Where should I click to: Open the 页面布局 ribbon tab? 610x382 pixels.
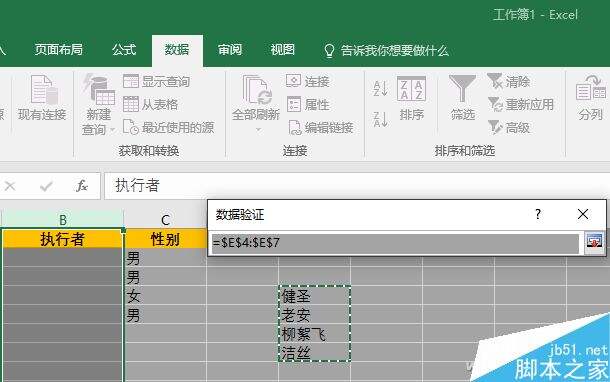pyautogui.click(x=59, y=50)
